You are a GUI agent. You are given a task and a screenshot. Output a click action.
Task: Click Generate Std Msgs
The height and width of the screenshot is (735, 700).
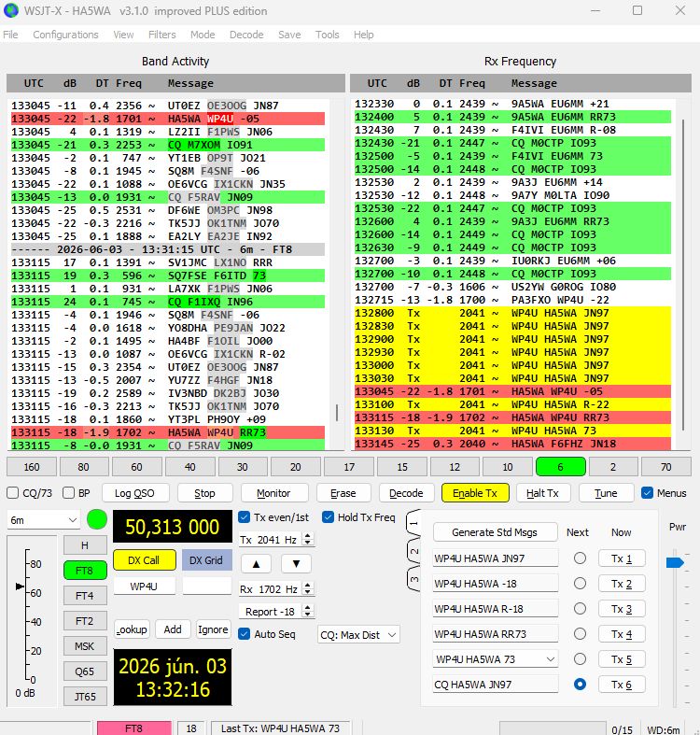pos(495,532)
